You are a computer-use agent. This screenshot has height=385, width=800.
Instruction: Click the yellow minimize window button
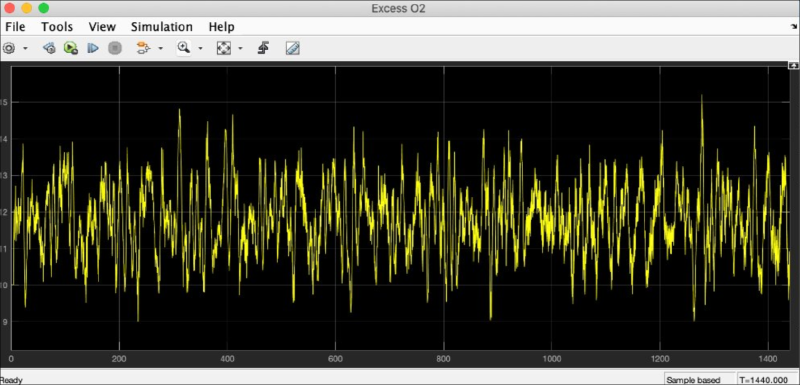pyautogui.click(x=27, y=8)
